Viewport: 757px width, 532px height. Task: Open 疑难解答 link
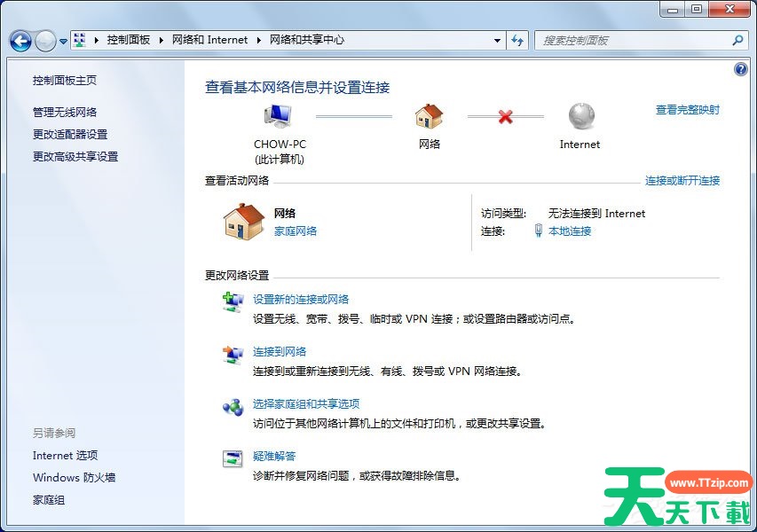(x=274, y=457)
